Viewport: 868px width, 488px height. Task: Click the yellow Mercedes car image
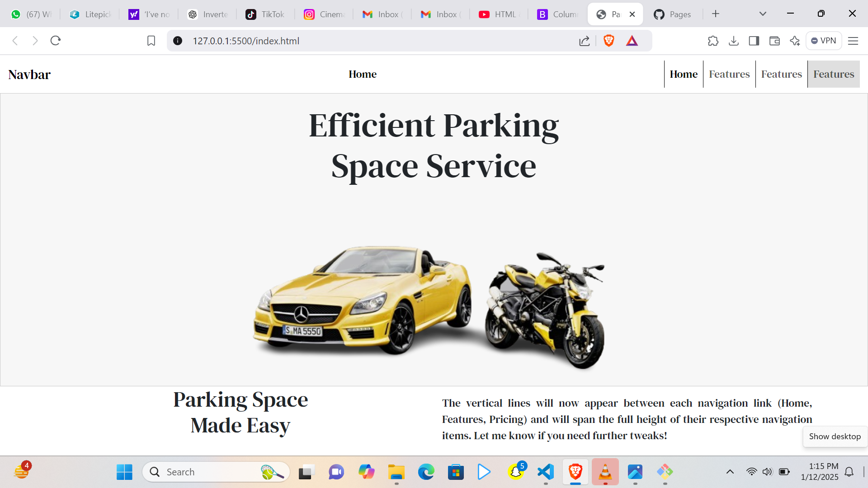click(362, 300)
